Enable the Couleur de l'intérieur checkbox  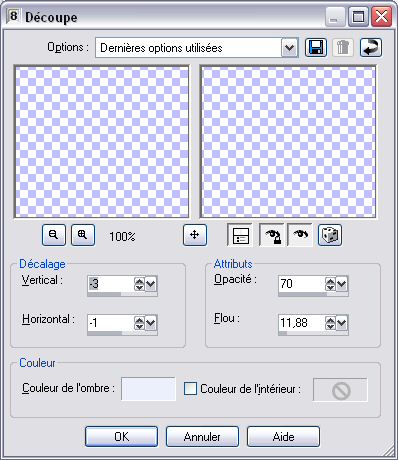[190, 389]
